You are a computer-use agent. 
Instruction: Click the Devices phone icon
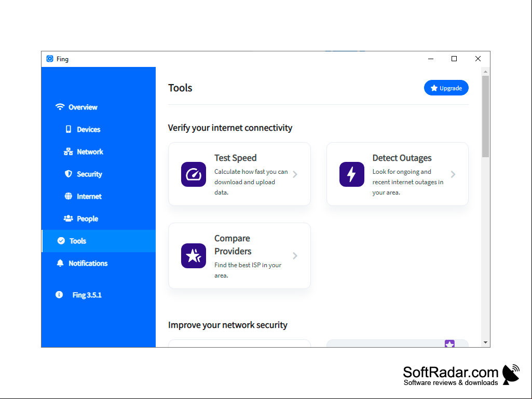click(69, 129)
